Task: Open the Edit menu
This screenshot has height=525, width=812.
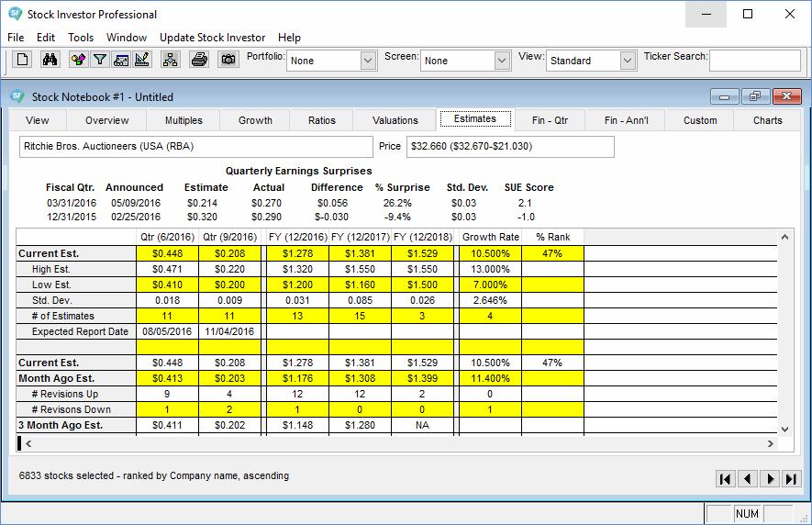Action: coord(46,38)
